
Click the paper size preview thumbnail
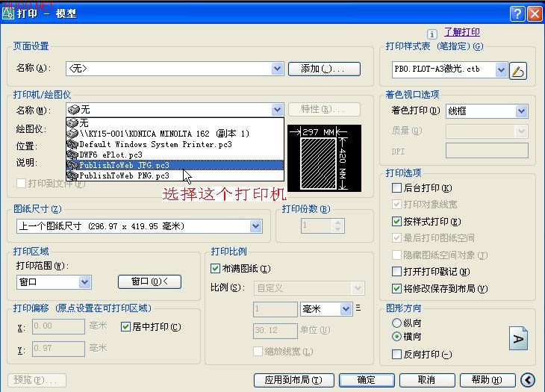point(324,158)
